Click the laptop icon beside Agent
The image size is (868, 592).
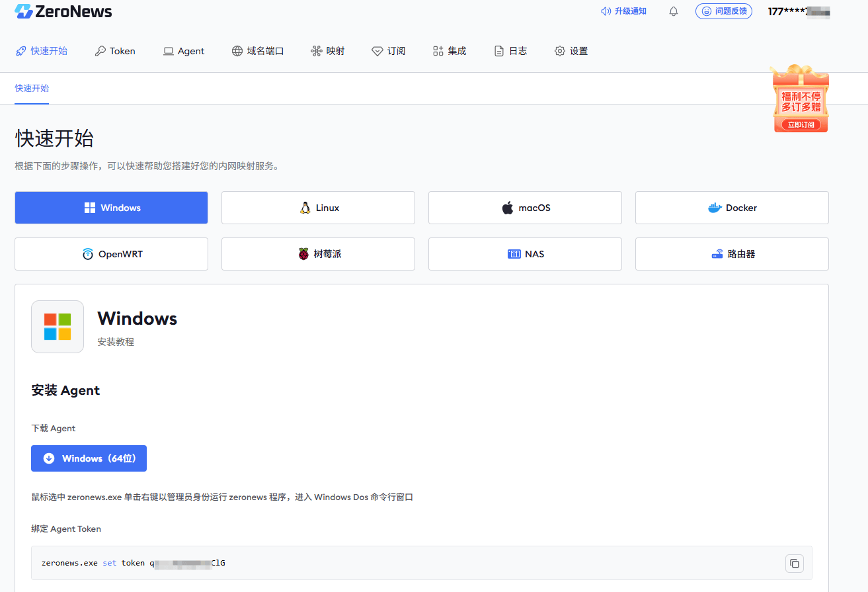click(x=169, y=51)
